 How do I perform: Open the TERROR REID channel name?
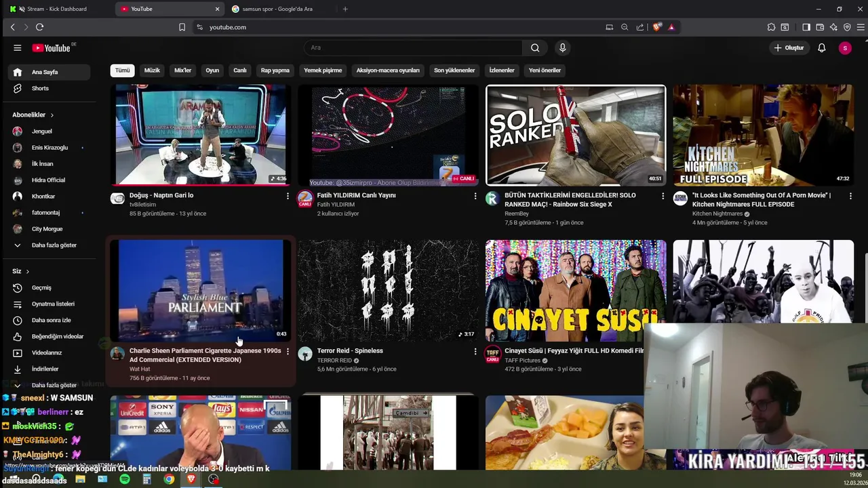click(334, 361)
